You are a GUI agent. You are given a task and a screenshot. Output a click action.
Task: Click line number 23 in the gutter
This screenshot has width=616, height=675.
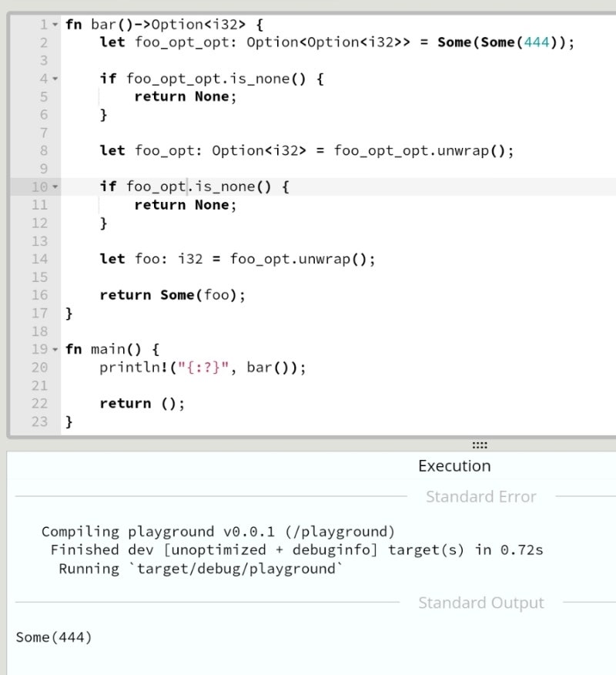click(x=39, y=421)
